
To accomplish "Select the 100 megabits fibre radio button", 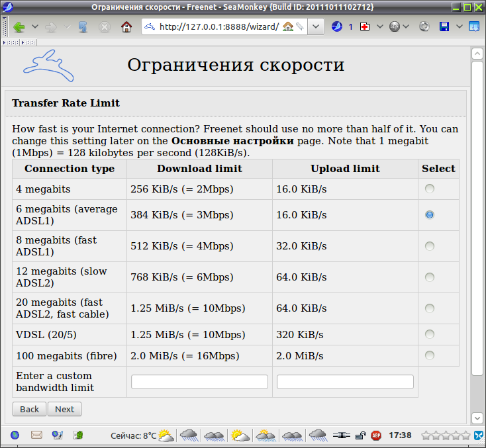I will 429,355.
